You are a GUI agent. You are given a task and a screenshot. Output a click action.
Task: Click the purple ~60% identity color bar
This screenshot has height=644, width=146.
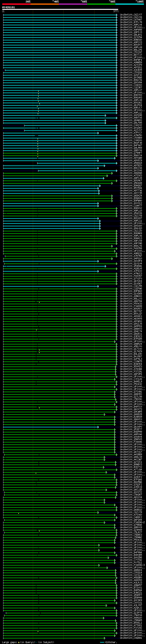pos(73,4)
